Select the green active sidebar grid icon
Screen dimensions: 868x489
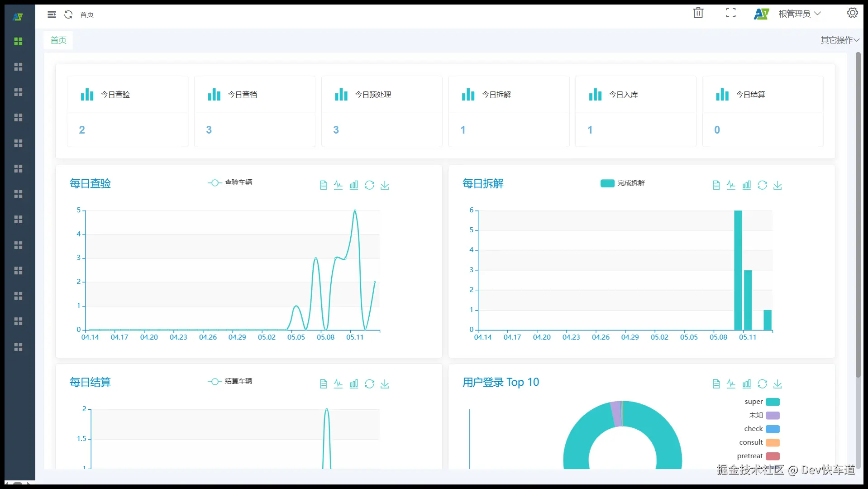click(18, 41)
